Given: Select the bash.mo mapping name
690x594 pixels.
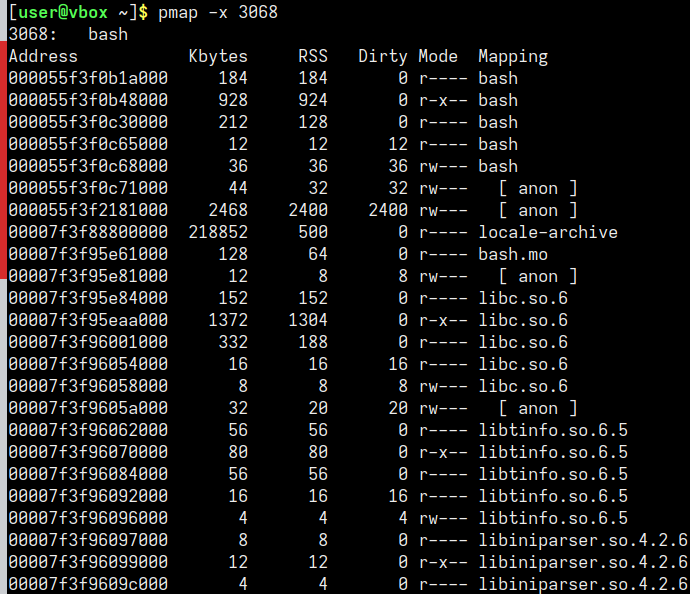Looking at the screenshot, I should point(513,254).
